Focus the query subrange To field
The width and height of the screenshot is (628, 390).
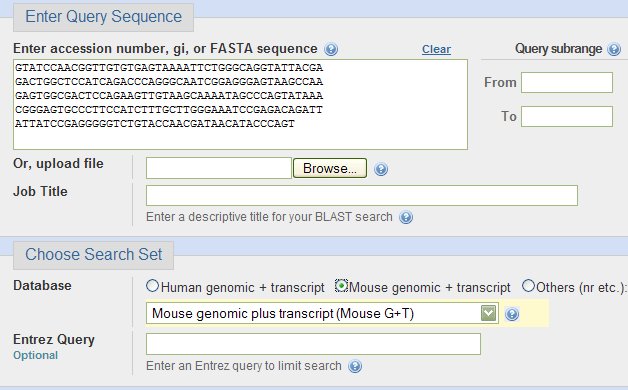[567, 117]
